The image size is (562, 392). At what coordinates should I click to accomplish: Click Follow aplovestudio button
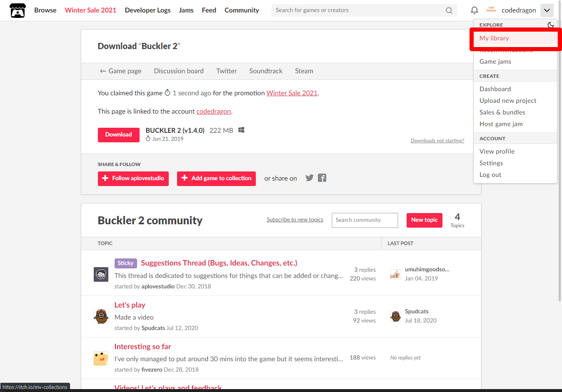point(133,179)
